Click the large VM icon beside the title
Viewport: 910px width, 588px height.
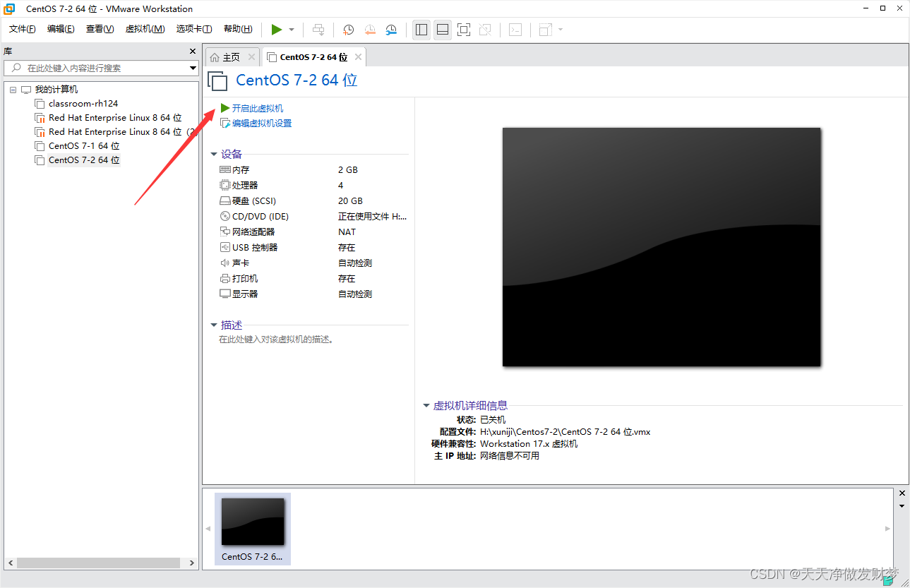tap(218, 80)
